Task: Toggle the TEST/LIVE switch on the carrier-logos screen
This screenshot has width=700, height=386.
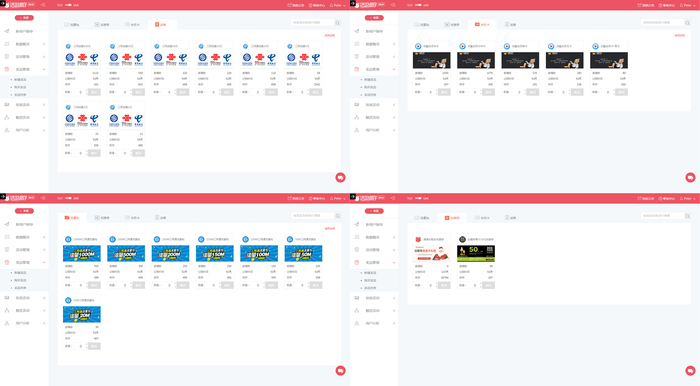Action: pyautogui.click(x=68, y=5)
